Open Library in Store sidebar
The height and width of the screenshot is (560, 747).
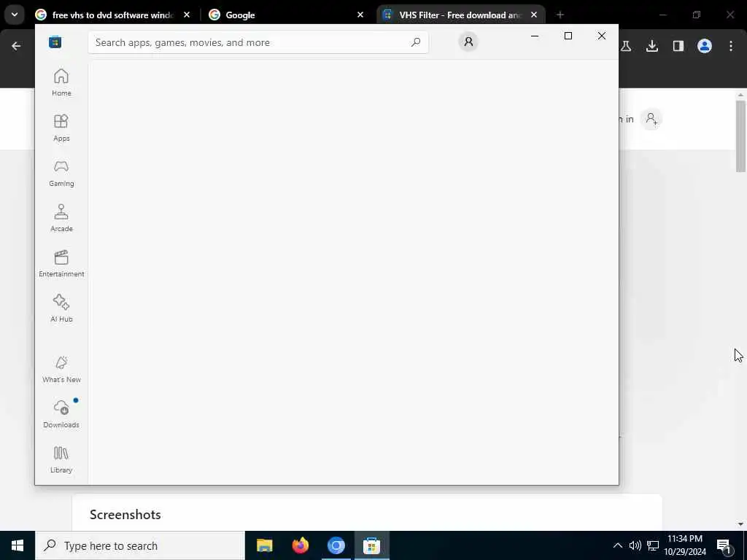click(x=61, y=459)
